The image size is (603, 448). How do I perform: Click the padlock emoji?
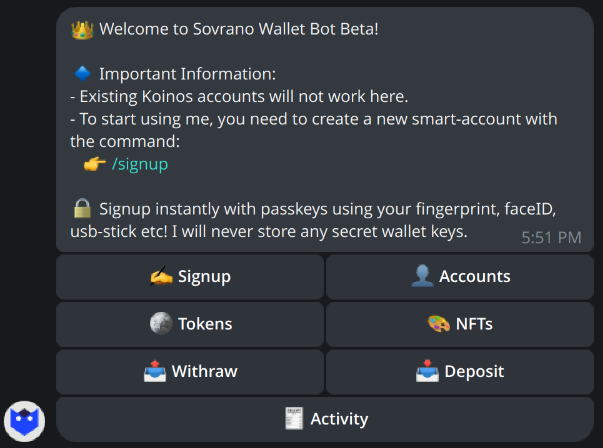pyautogui.click(x=82, y=208)
